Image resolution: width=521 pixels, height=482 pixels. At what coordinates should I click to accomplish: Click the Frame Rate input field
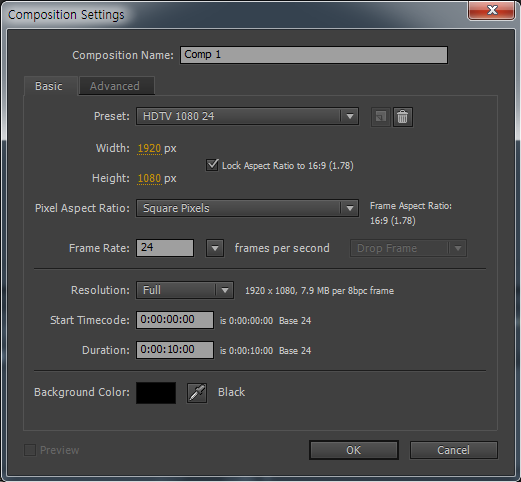pos(165,248)
